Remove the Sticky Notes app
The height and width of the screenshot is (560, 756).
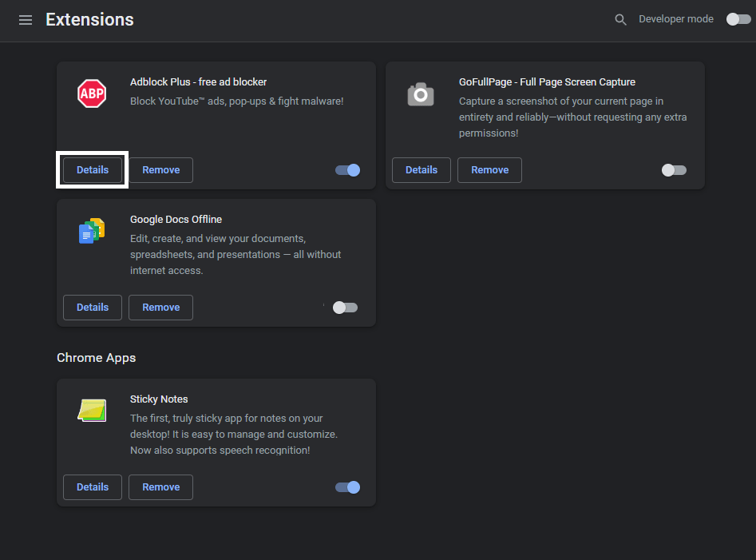pos(161,487)
